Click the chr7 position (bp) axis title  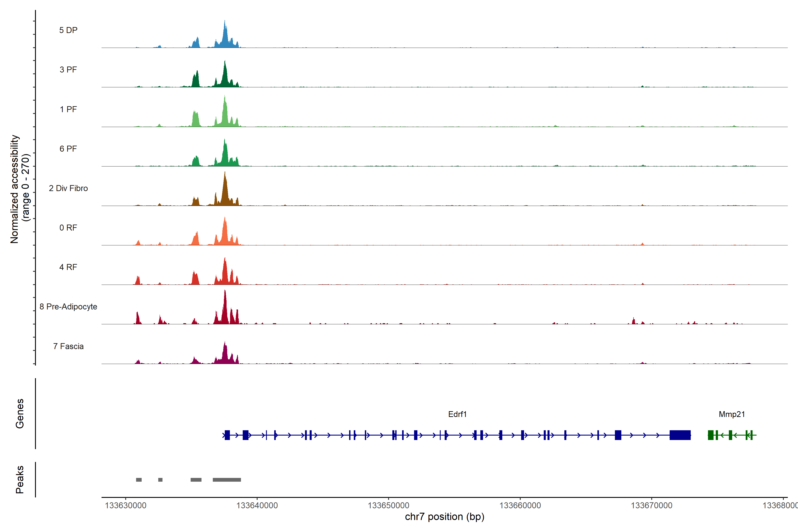click(x=444, y=517)
